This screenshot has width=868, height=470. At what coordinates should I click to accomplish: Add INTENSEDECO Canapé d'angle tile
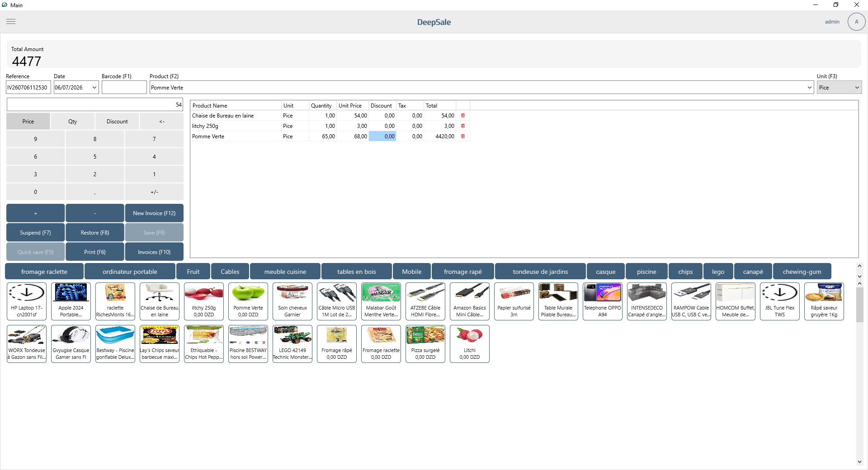pyautogui.click(x=647, y=301)
